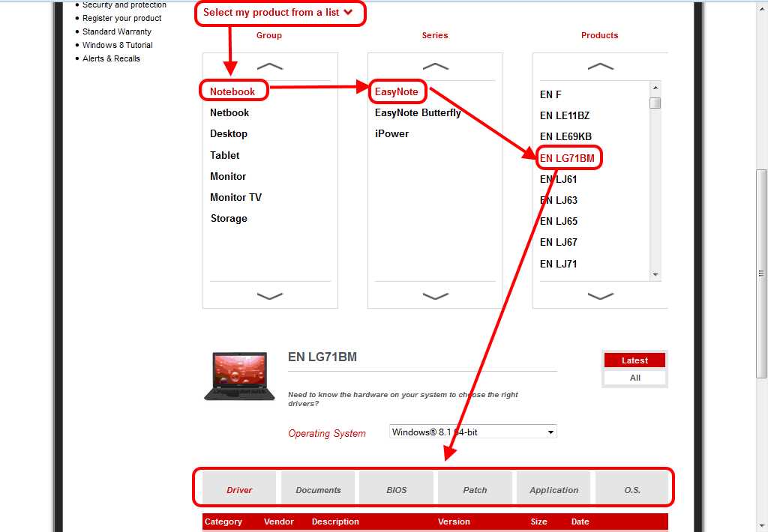The width and height of the screenshot is (768, 532).
Task: Open 'Windows 8 Tutorial' link
Action: click(x=118, y=45)
